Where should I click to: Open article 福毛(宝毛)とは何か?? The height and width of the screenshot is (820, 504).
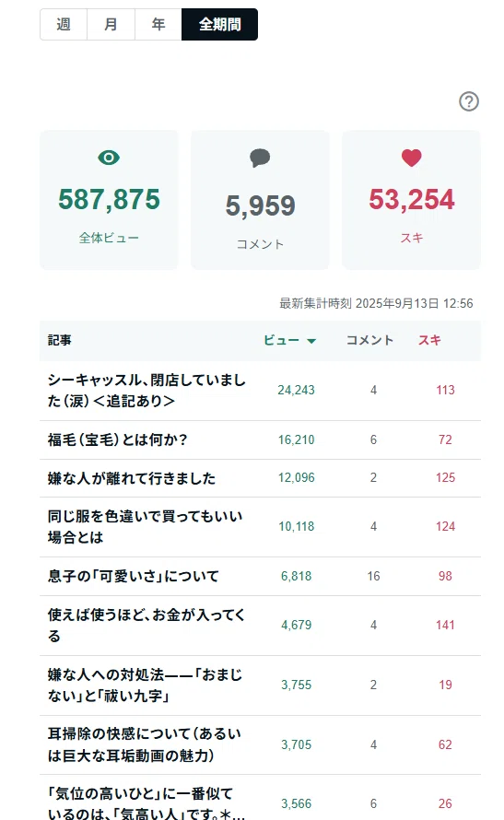pyautogui.click(x=118, y=439)
